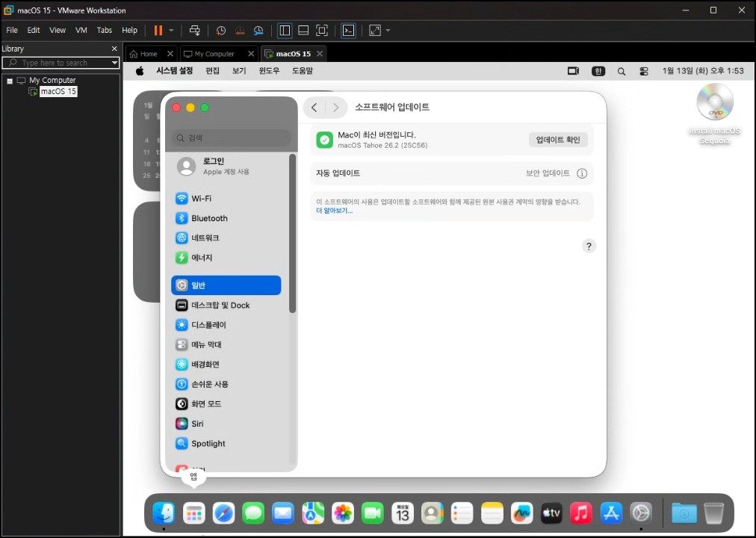Open Contacts in the Dock
The image size is (756, 538).
[433, 513]
